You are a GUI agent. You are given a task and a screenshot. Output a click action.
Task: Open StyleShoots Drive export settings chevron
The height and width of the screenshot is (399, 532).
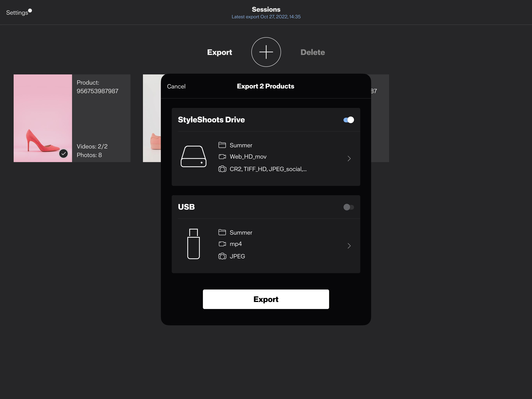pyautogui.click(x=349, y=159)
